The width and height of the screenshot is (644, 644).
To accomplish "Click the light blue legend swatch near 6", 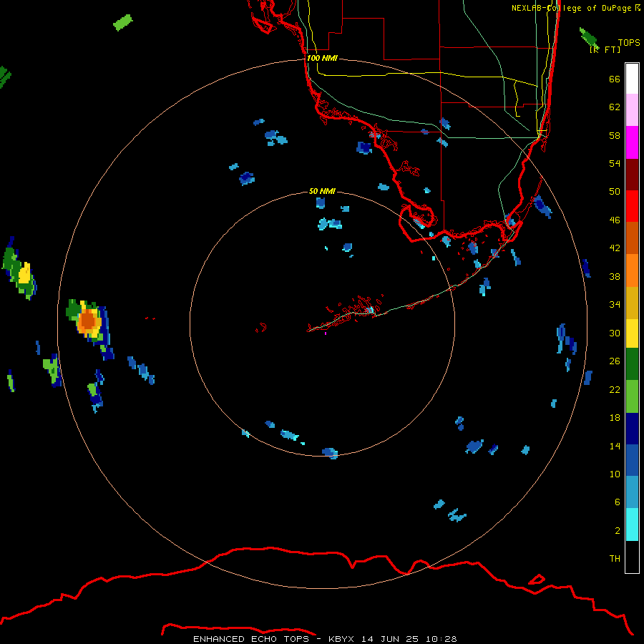I will (632, 492).
